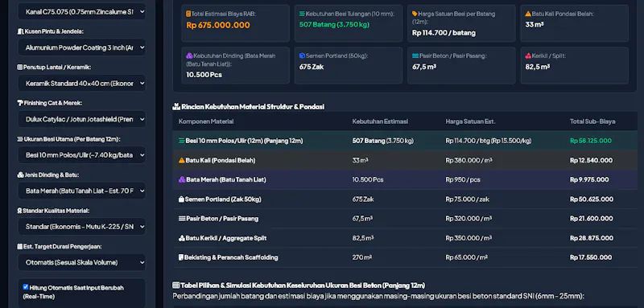
Task: Click the green bars icon in Besi 10 mm table row
Action: [x=182, y=141]
